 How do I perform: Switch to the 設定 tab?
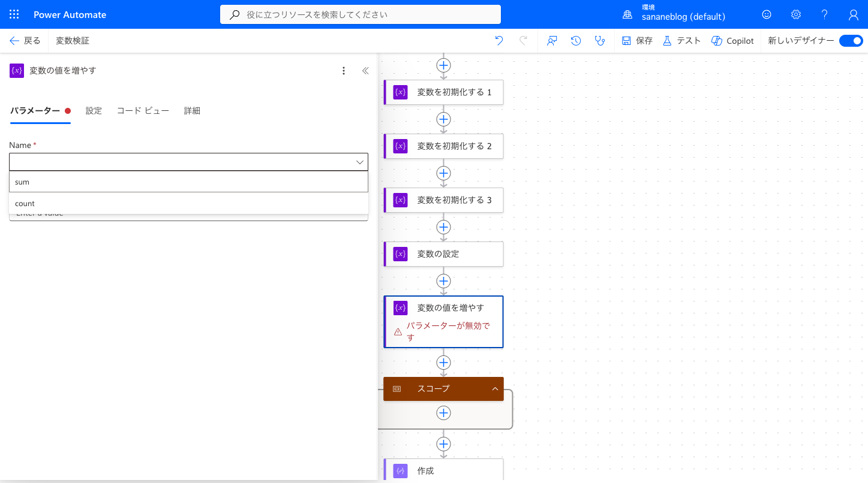point(94,111)
